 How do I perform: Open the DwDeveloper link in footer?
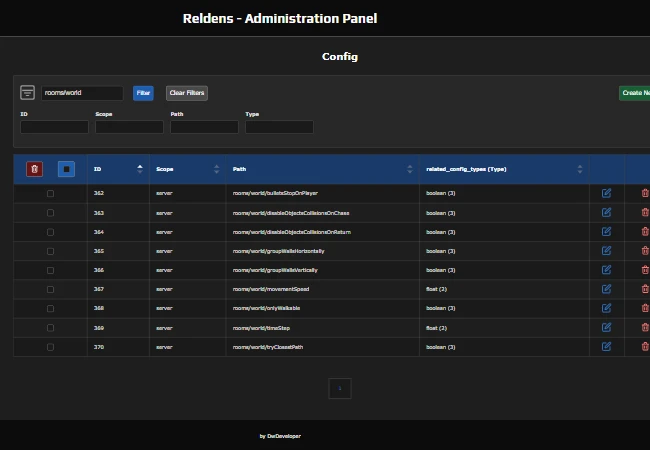tap(284, 436)
